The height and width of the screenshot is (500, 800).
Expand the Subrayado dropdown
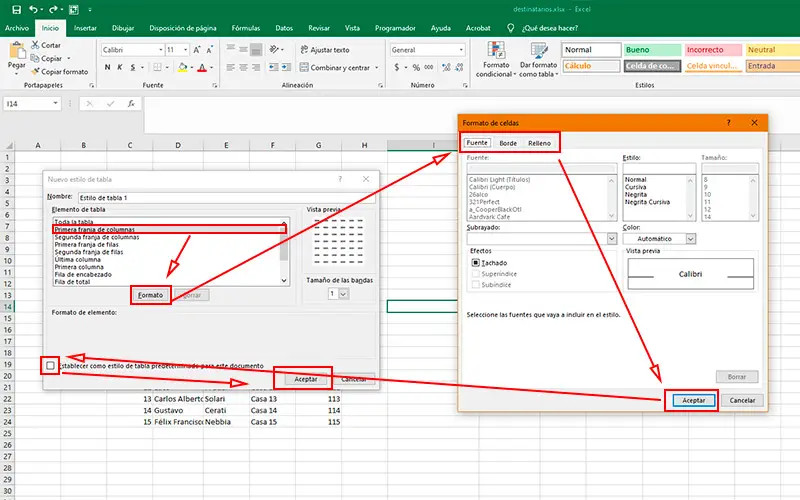click(612, 239)
